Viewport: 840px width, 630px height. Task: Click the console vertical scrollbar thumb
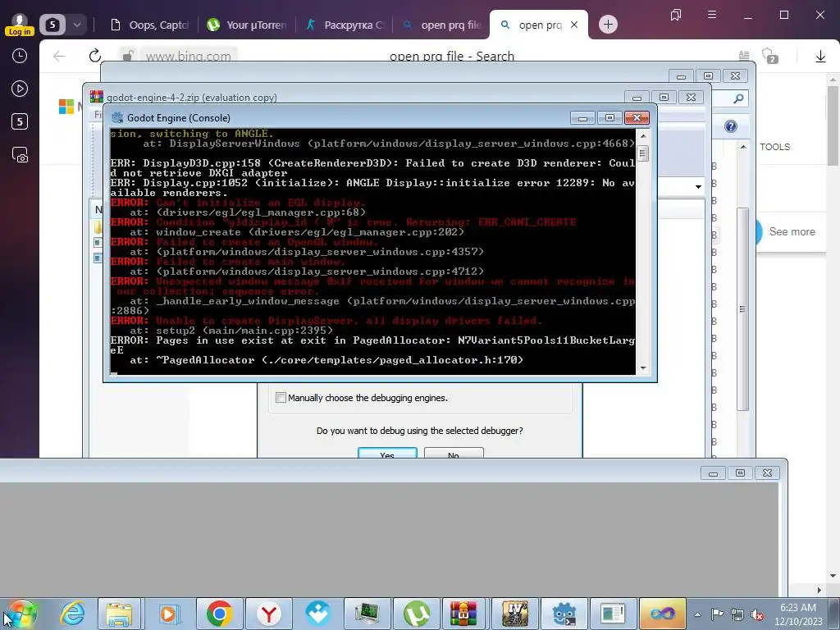[x=643, y=153]
